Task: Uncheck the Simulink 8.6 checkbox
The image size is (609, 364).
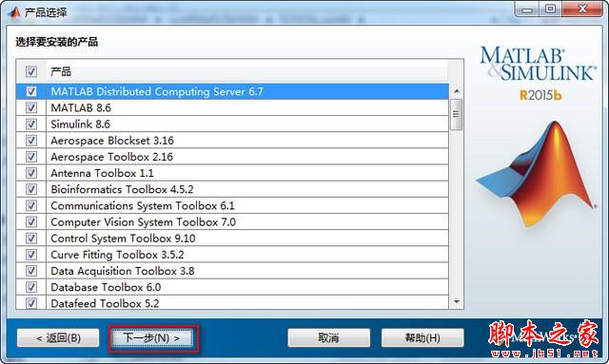Action: (31, 124)
